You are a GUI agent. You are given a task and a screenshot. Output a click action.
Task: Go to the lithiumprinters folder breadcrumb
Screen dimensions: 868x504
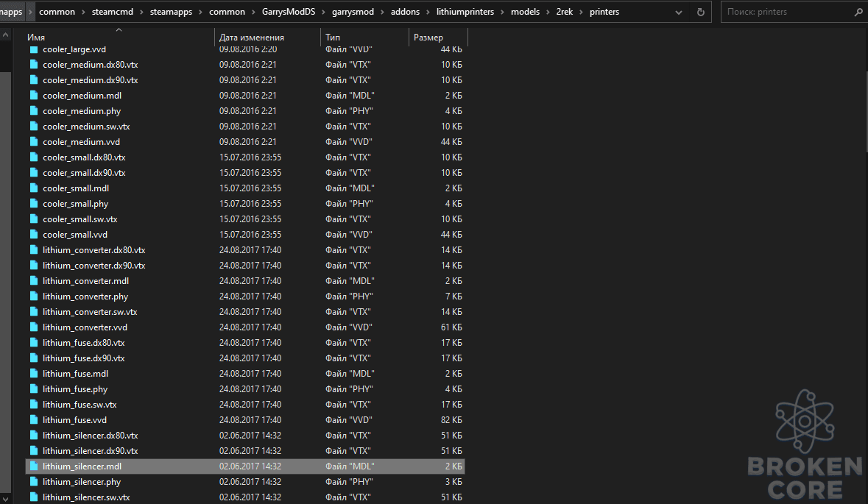pyautogui.click(x=465, y=12)
